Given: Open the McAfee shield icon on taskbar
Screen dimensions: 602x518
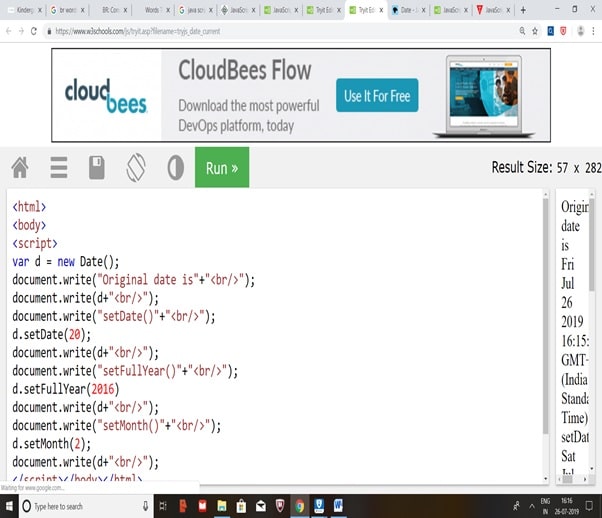Looking at the screenshot, I should (x=280, y=506).
